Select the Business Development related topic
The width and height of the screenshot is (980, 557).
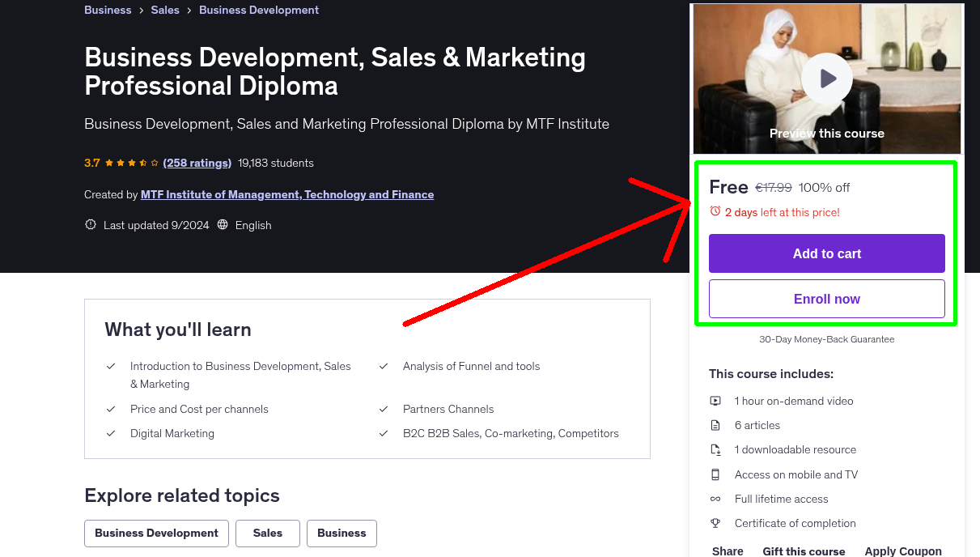click(x=156, y=533)
